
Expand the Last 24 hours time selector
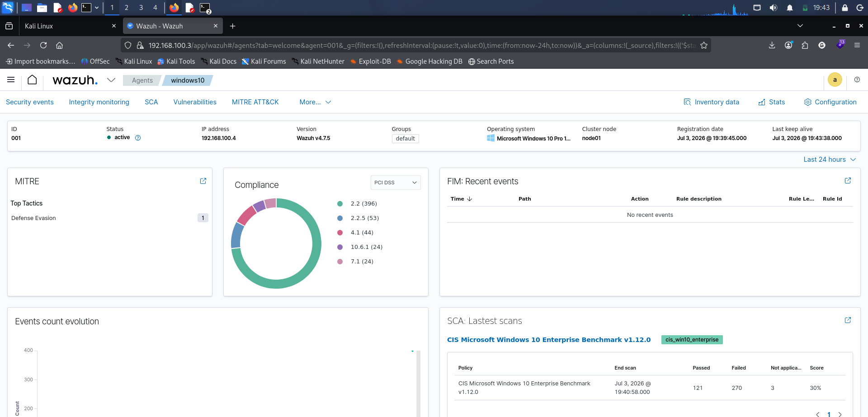click(830, 159)
